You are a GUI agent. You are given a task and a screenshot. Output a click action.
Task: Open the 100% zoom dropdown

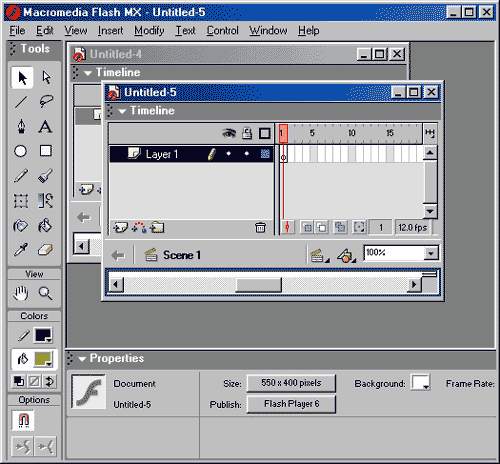click(431, 254)
